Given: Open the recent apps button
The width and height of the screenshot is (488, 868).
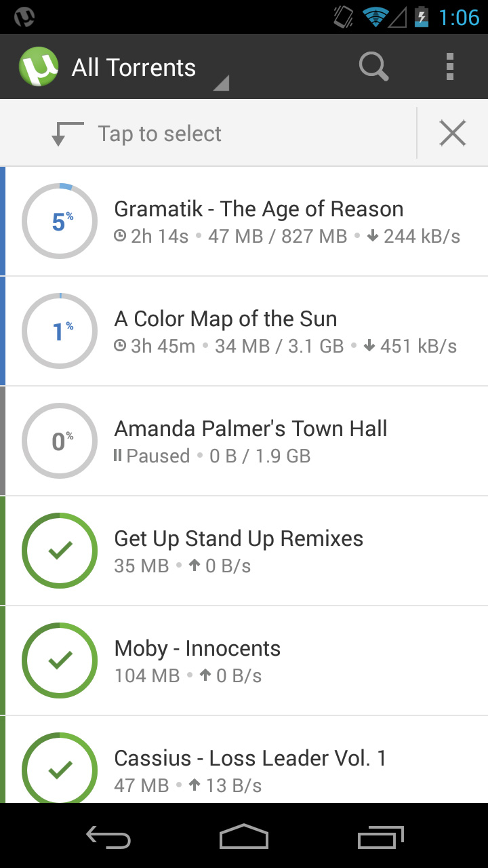Looking at the screenshot, I should click(380, 837).
